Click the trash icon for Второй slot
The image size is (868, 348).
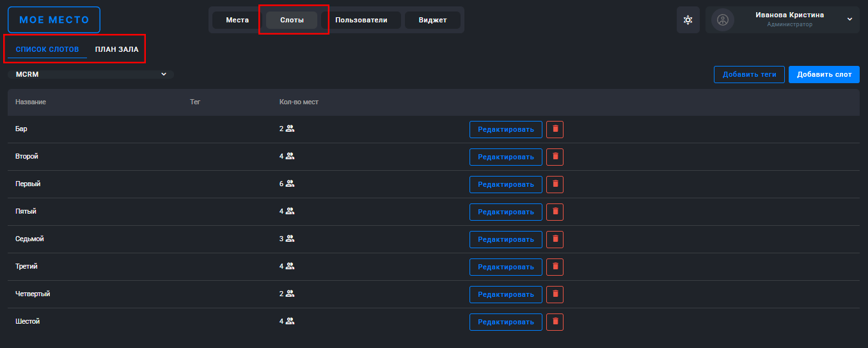555,157
